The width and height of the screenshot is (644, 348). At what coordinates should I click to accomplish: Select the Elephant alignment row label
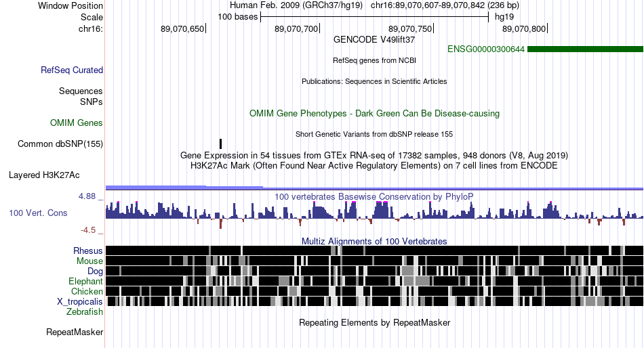click(86, 281)
